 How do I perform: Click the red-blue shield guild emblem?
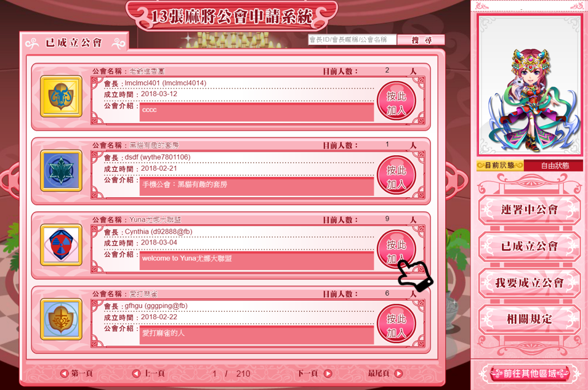[61, 245]
